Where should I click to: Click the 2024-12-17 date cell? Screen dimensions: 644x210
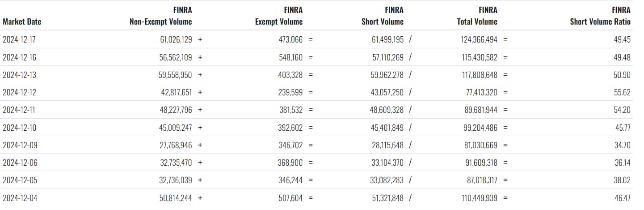tap(20, 39)
